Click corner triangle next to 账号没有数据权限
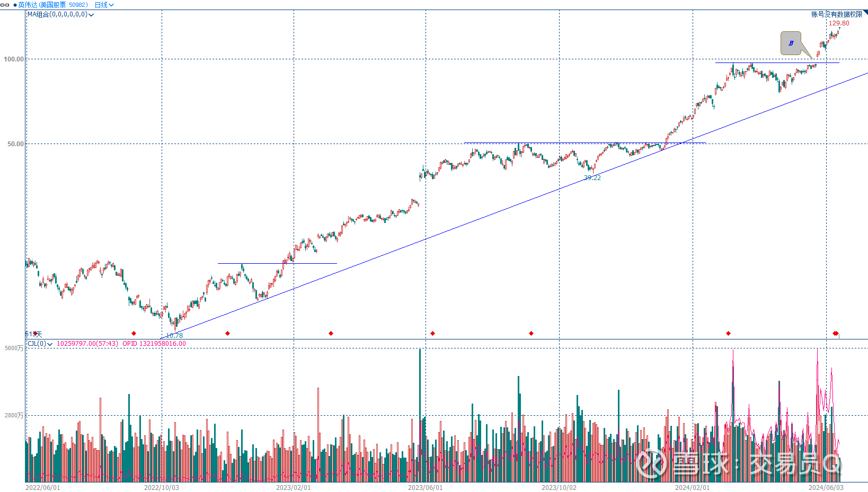The height and width of the screenshot is (492, 868). tap(866, 12)
